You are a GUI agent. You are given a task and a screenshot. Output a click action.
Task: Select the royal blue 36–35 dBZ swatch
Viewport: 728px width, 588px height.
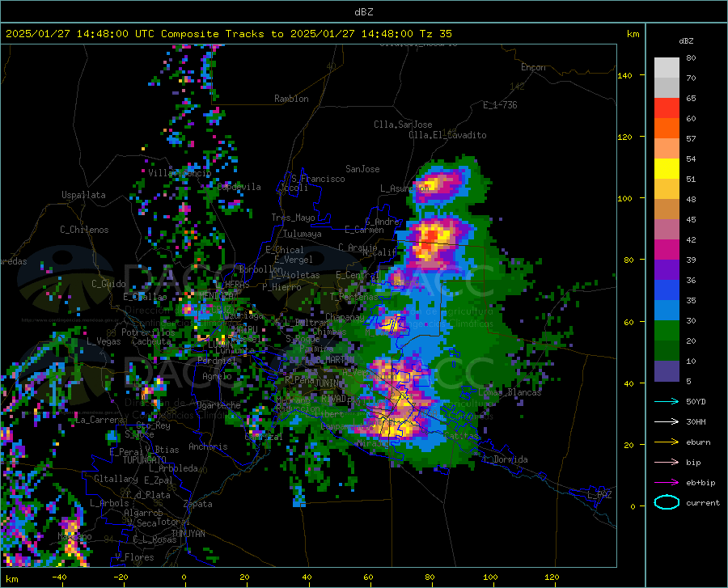click(x=667, y=290)
